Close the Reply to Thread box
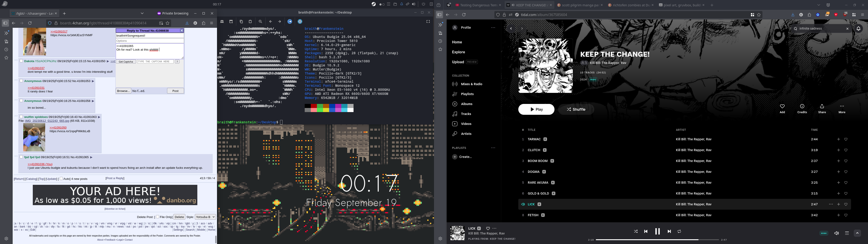868x244 pixels. click(182, 31)
